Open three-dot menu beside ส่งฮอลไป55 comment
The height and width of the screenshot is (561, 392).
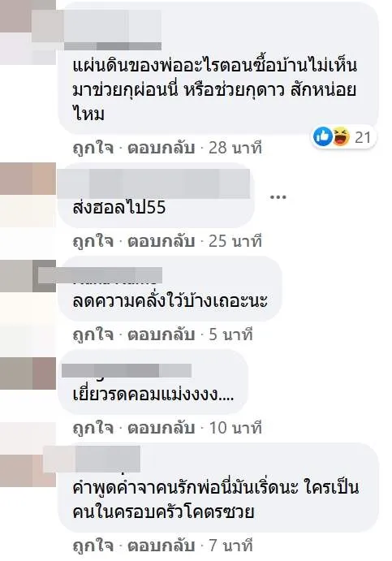278,196
